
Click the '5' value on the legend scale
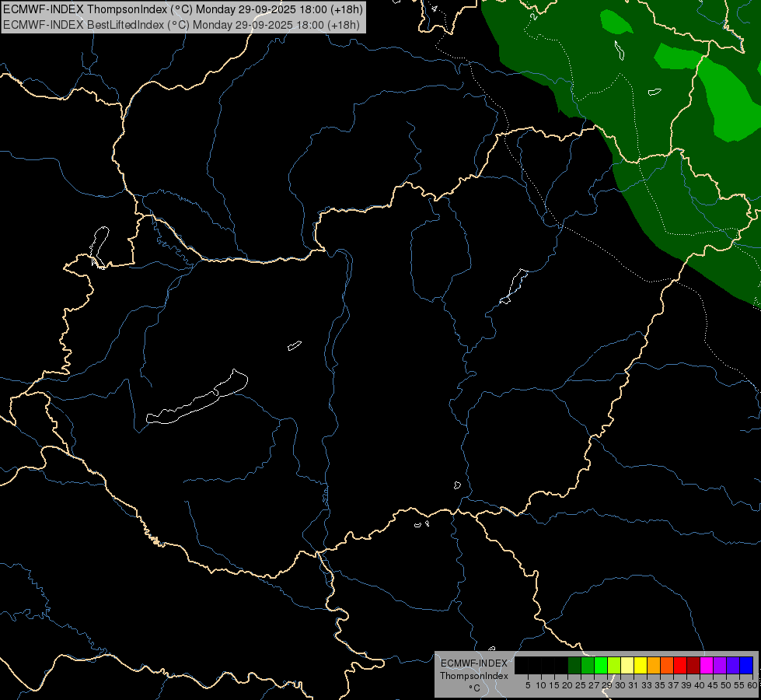tap(528, 685)
